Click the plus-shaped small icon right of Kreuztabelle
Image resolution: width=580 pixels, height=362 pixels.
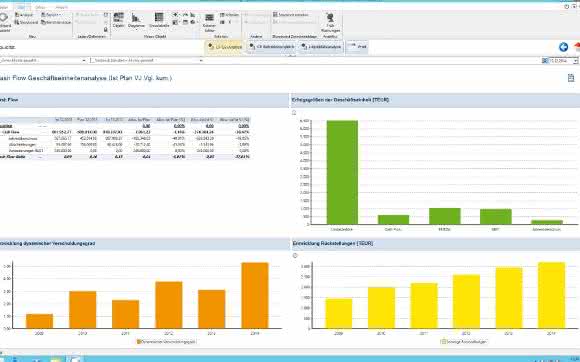(x=175, y=15)
